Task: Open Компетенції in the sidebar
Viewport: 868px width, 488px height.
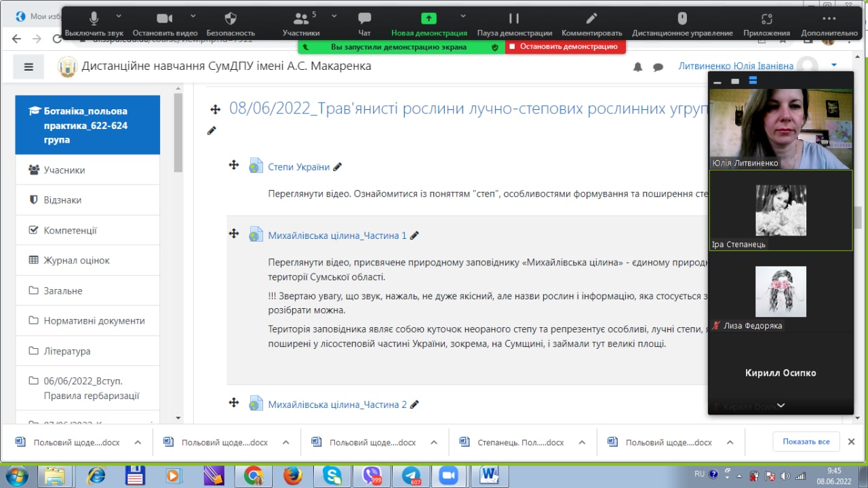Action: point(87,230)
